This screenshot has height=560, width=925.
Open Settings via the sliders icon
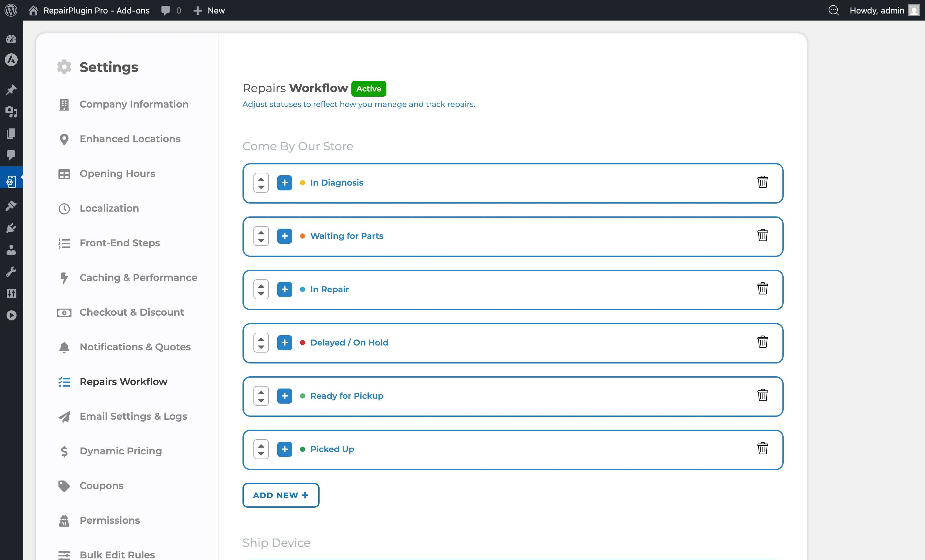click(11, 293)
